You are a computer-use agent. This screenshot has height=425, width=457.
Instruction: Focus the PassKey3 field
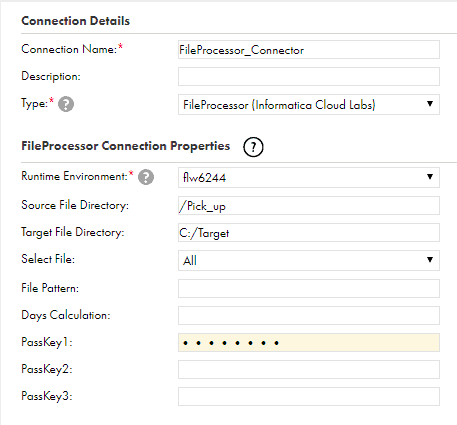(x=309, y=396)
